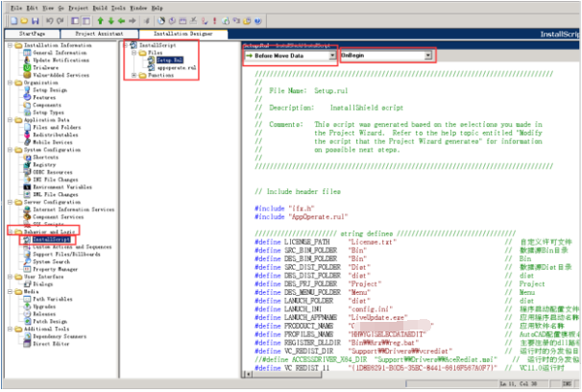Select Setup.Rul script file
582x392 pixels.
coord(169,58)
